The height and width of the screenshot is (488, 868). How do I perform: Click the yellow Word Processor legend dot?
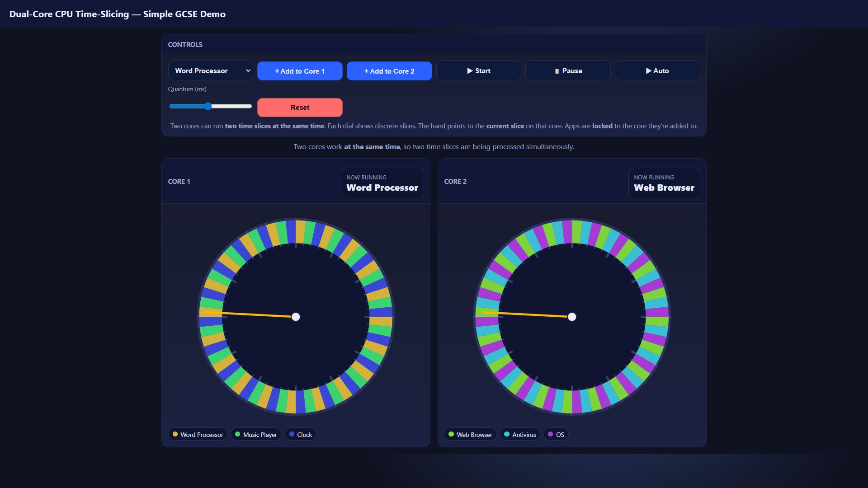coord(175,434)
